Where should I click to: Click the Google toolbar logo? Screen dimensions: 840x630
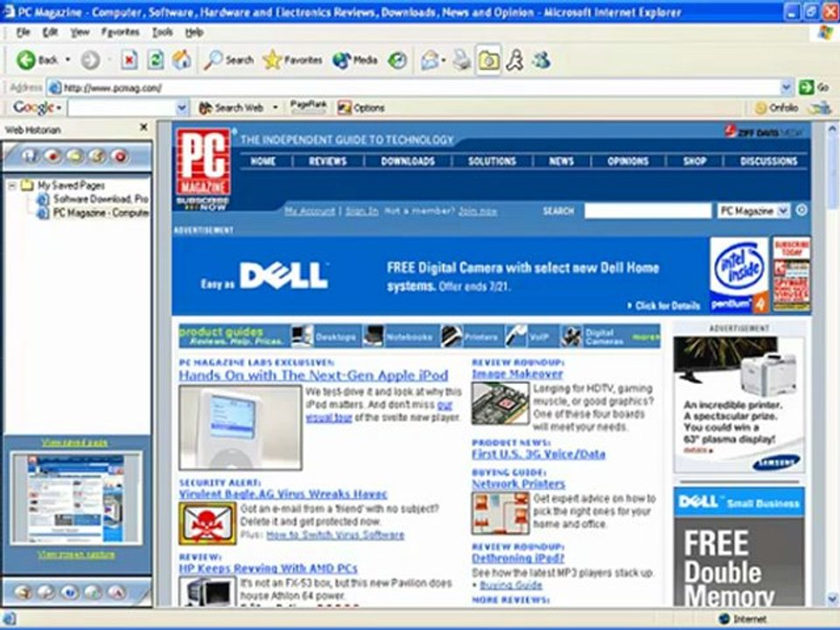click(x=33, y=108)
